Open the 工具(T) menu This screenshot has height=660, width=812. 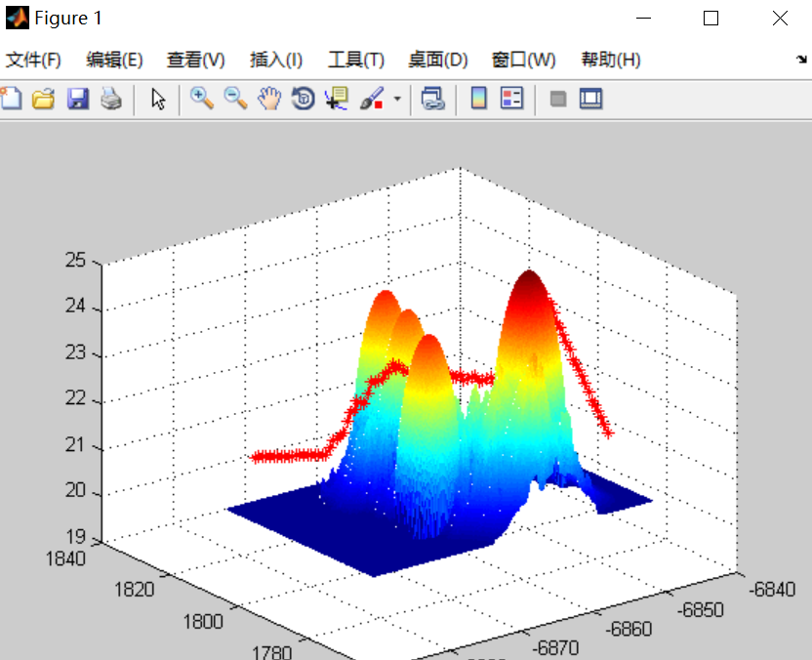tap(356, 61)
